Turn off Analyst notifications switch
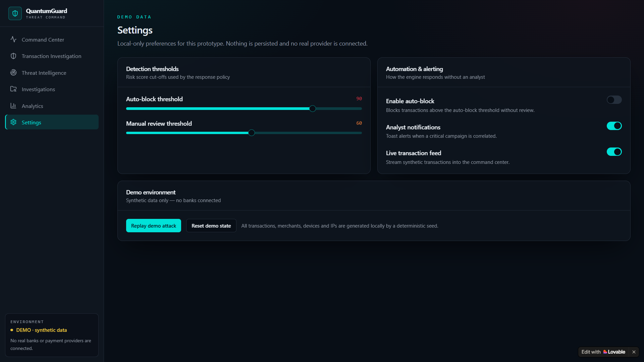Screen dimensions: 644x362 tap(614, 126)
